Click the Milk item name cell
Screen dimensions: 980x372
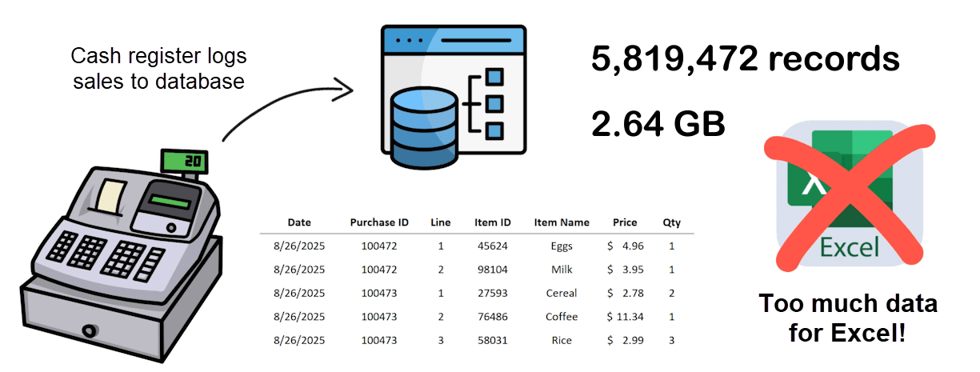[562, 270]
